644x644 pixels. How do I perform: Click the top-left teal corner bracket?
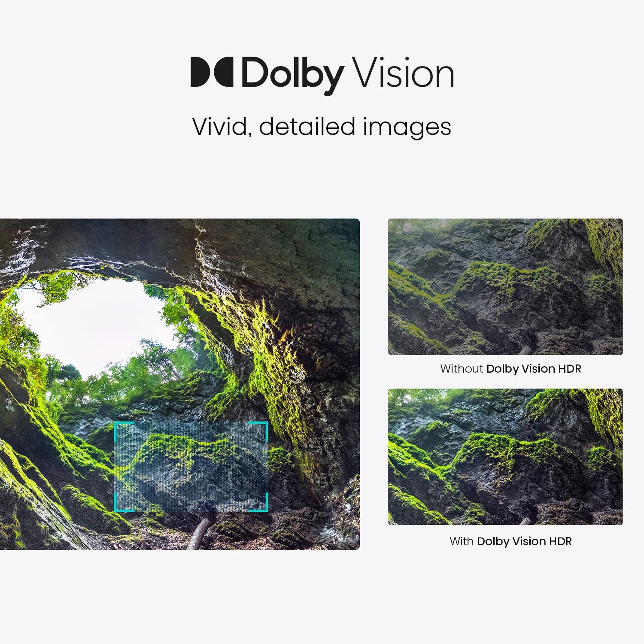point(124,430)
